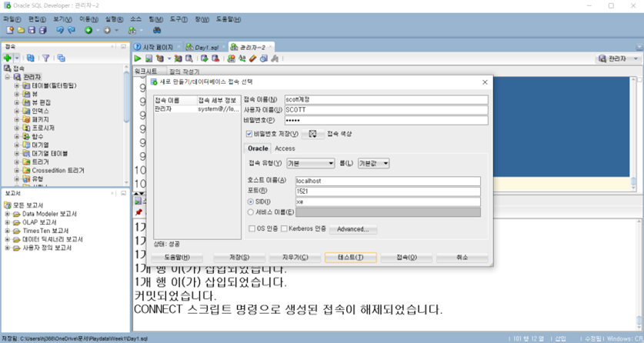Viewport: 644px width, 343px height.
Task: Click the SQL Tuning Advisor icon
Action: pos(189,58)
